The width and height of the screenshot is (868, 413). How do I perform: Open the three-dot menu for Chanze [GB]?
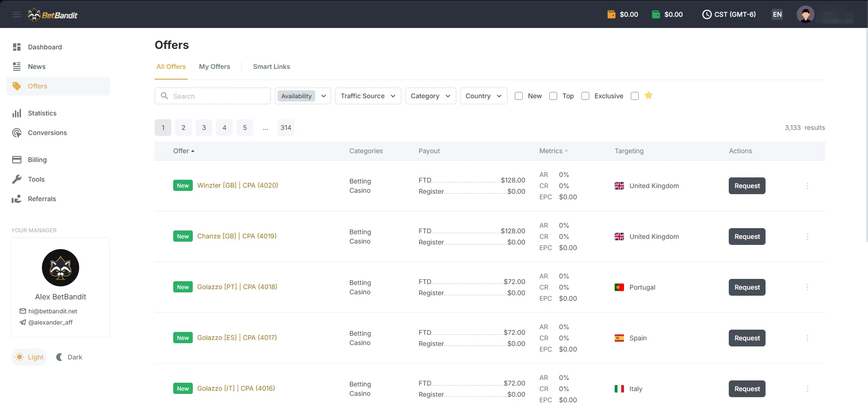[807, 237]
